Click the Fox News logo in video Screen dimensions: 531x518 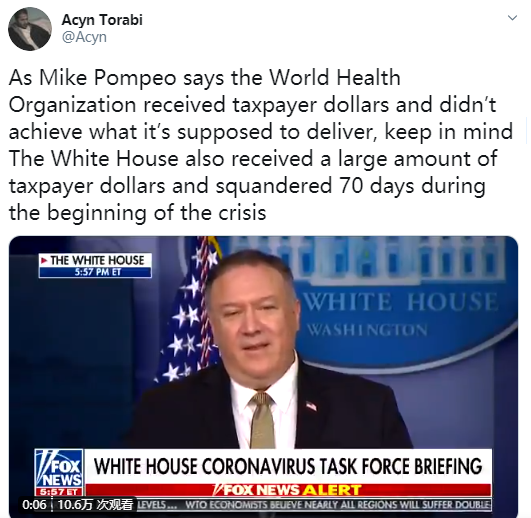coord(59,468)
